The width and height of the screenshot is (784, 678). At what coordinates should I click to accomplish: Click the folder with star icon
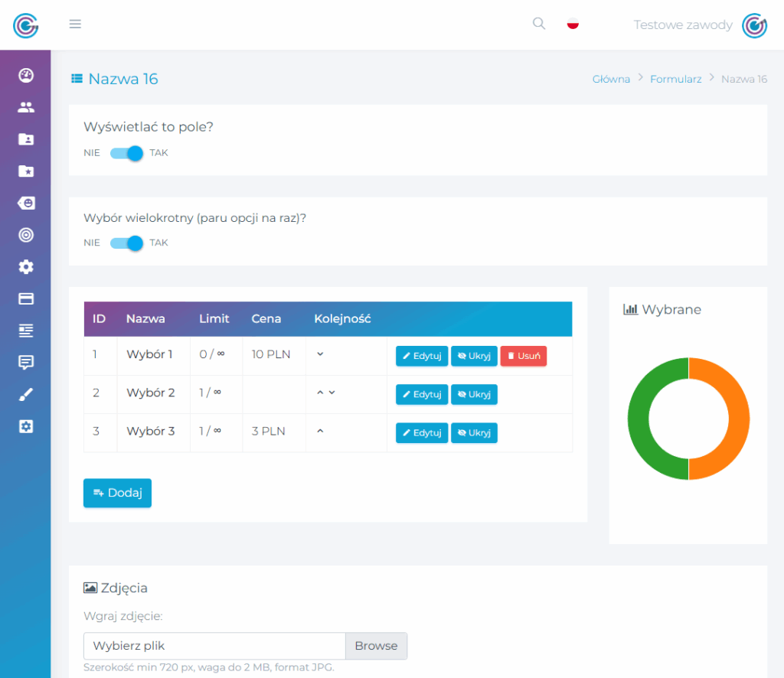coord(26,171)
